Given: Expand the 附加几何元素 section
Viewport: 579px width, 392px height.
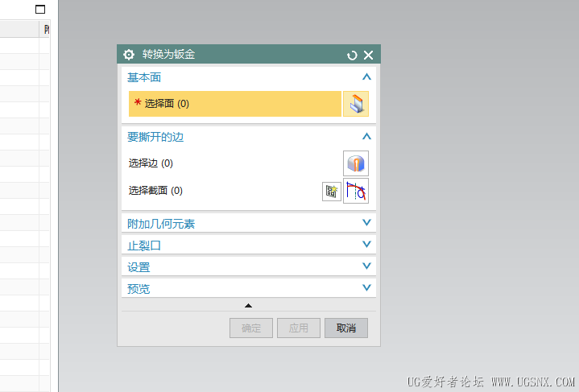Looking at the screenshot, I should pos(366,223).
